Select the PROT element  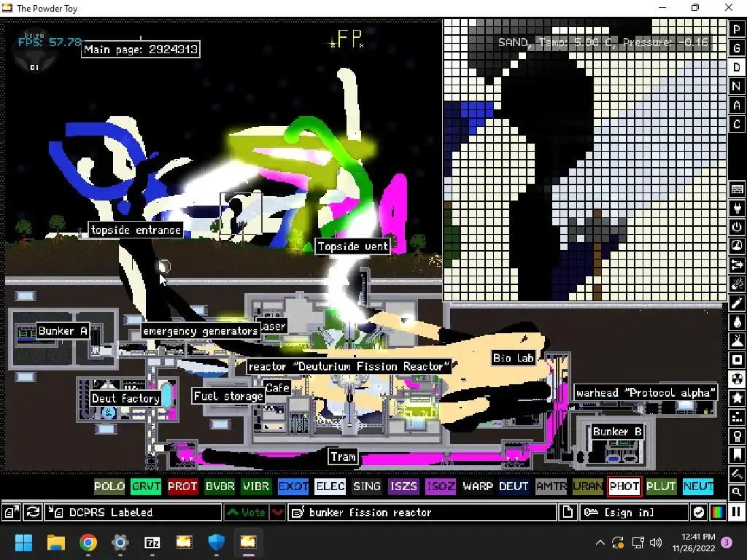182,486
